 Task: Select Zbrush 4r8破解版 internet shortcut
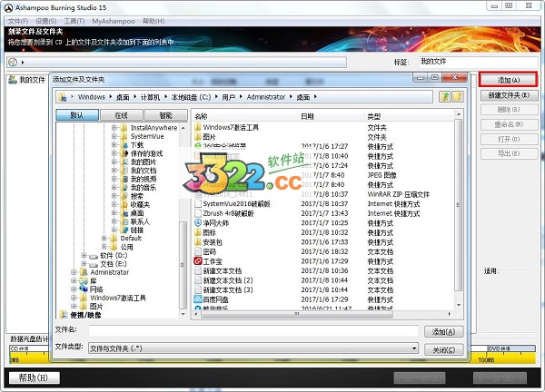coord(224,213)
